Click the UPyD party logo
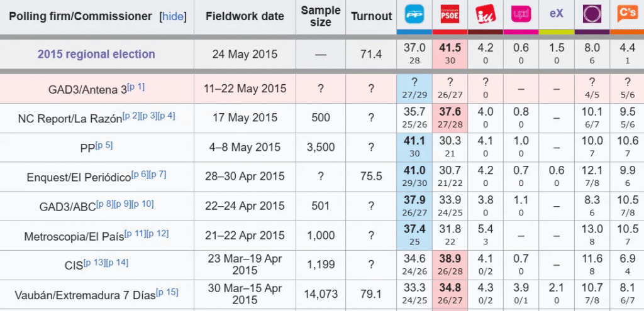Image resolution: width=644 pixels, height=311 pixels. click(x=521, y=13)
